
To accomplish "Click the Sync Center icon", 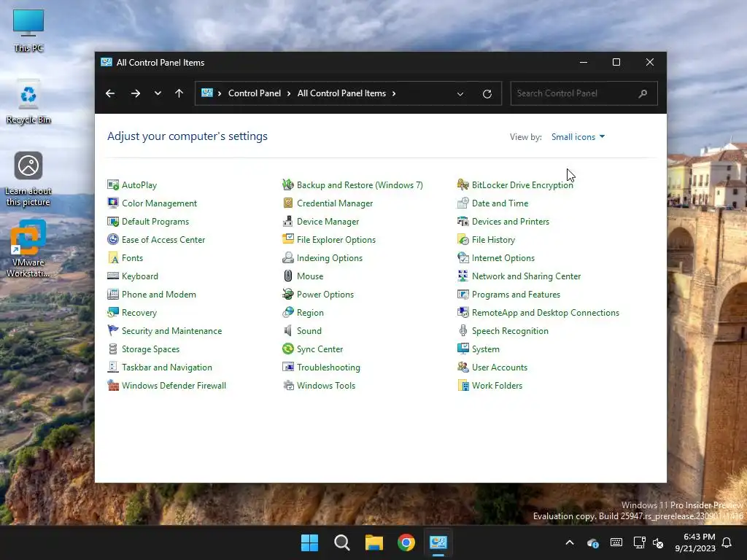I will coord(287,349).
